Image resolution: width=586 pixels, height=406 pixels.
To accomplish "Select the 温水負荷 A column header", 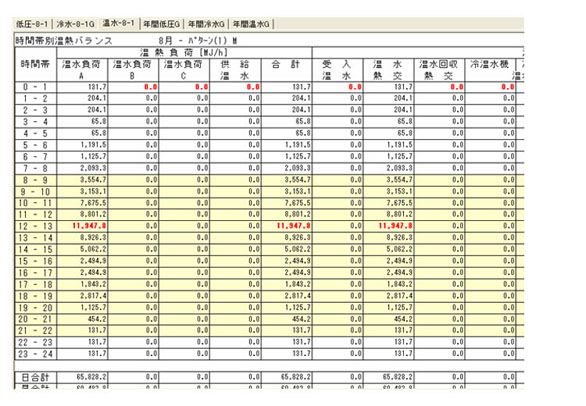I will tap(82, 70).
